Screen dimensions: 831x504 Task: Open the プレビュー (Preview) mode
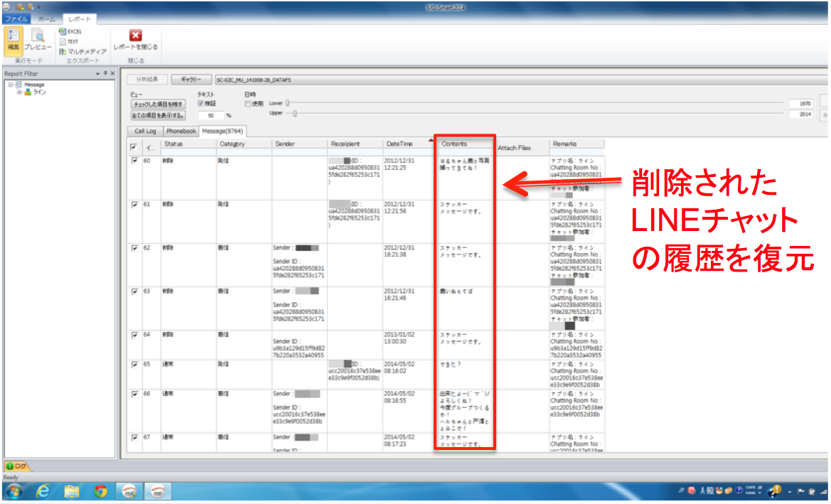click(38, 40)
